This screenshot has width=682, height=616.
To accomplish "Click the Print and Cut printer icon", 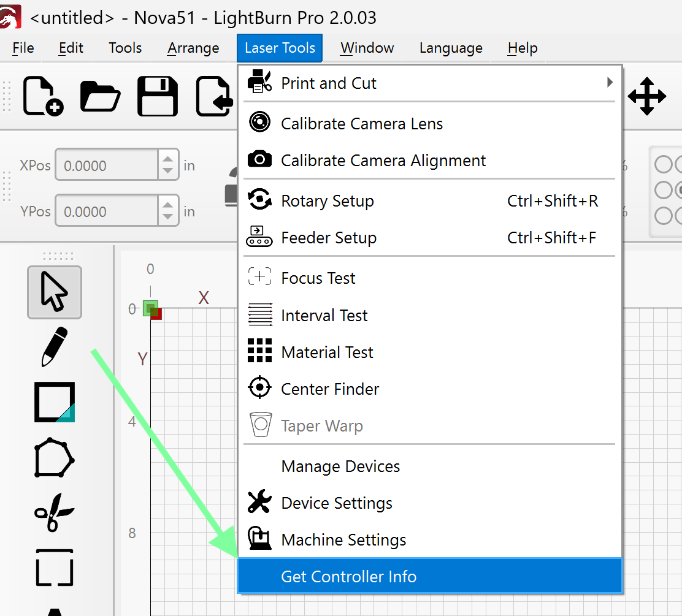I will [259, 82].
